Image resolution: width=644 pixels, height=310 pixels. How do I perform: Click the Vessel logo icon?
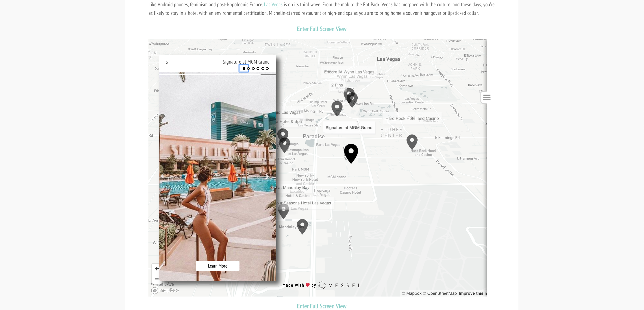pos(322,285)
